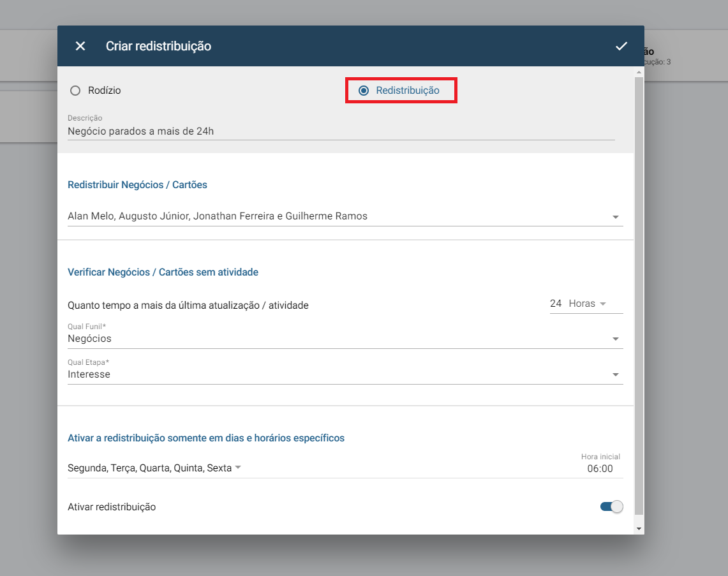This screenshot has width=728, height=576.
Task: Open the users dropdown listing Alan Melo
Action: pos(345,216)
